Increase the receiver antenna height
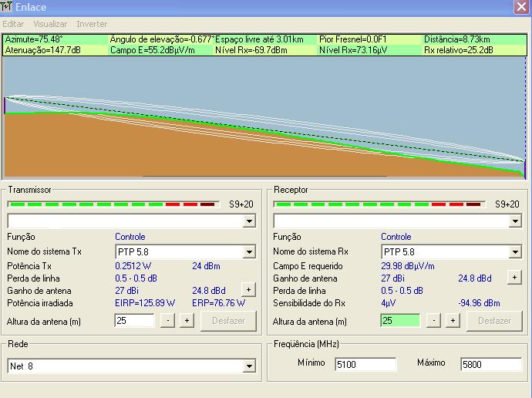Screen dimensions: 532x398 [x=453, y=321]
